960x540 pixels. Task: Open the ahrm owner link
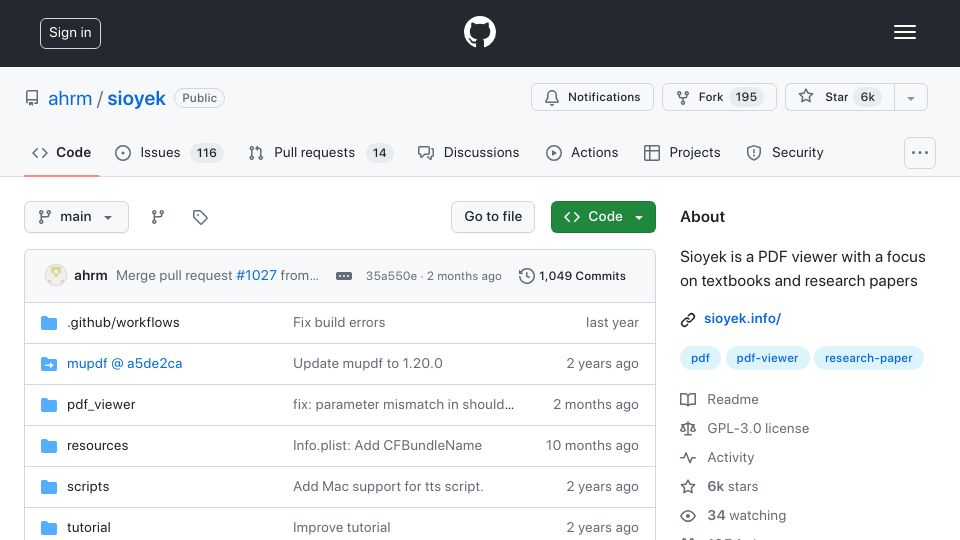coord(70,98)
